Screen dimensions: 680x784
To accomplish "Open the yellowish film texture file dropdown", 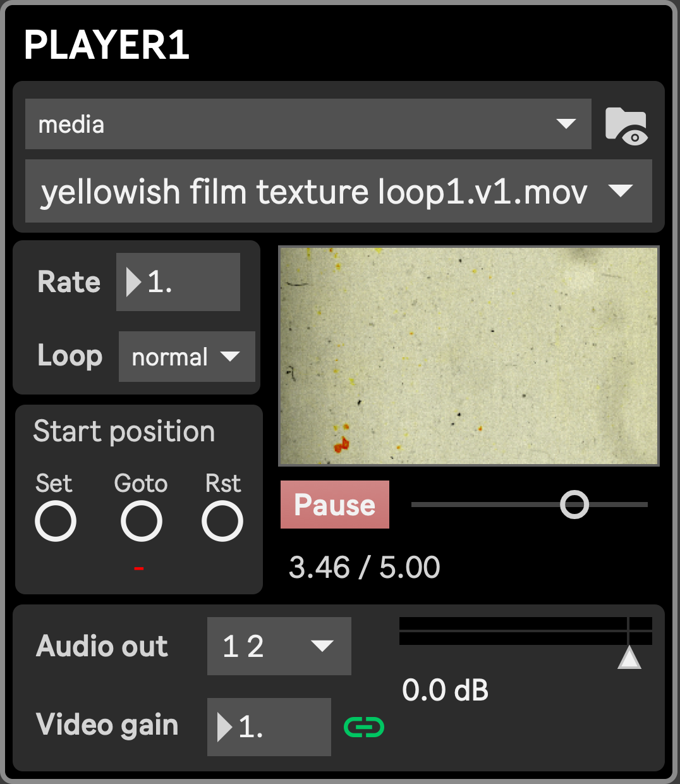I will [x=339, y=191].
